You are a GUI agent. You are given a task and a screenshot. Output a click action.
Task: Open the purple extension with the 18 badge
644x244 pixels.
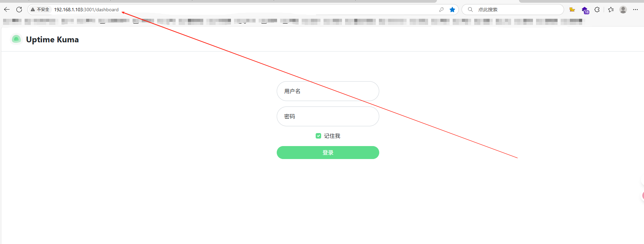(x=585, y=10)
